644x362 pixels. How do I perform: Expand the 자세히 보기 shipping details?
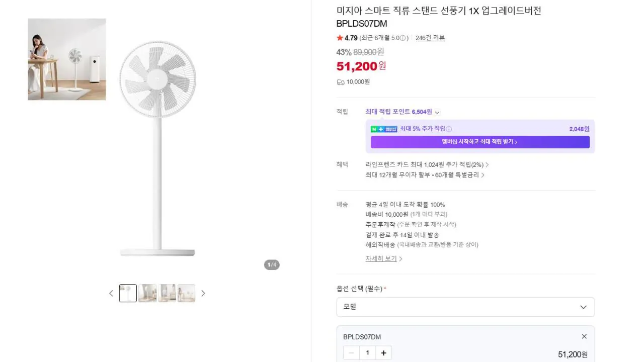coord(381,258)
